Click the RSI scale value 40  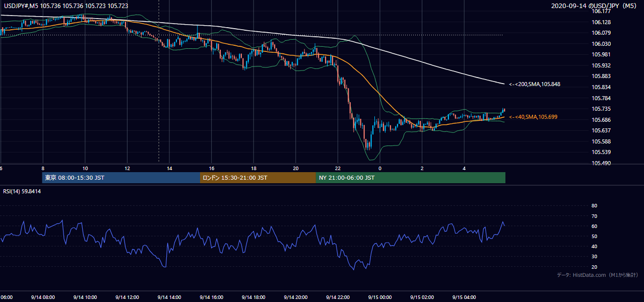click(x=594, y=246)
